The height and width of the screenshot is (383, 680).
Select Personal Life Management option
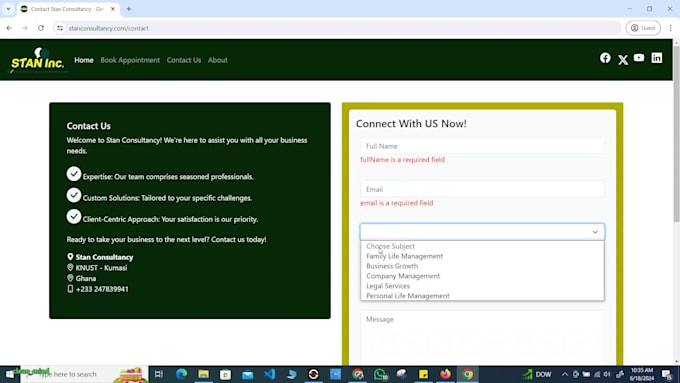[482, 296]
